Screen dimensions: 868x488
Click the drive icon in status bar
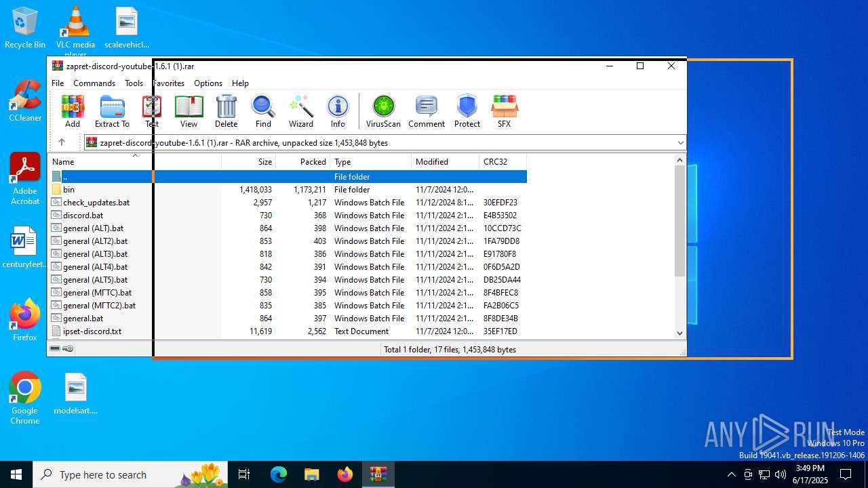(55, 349)
